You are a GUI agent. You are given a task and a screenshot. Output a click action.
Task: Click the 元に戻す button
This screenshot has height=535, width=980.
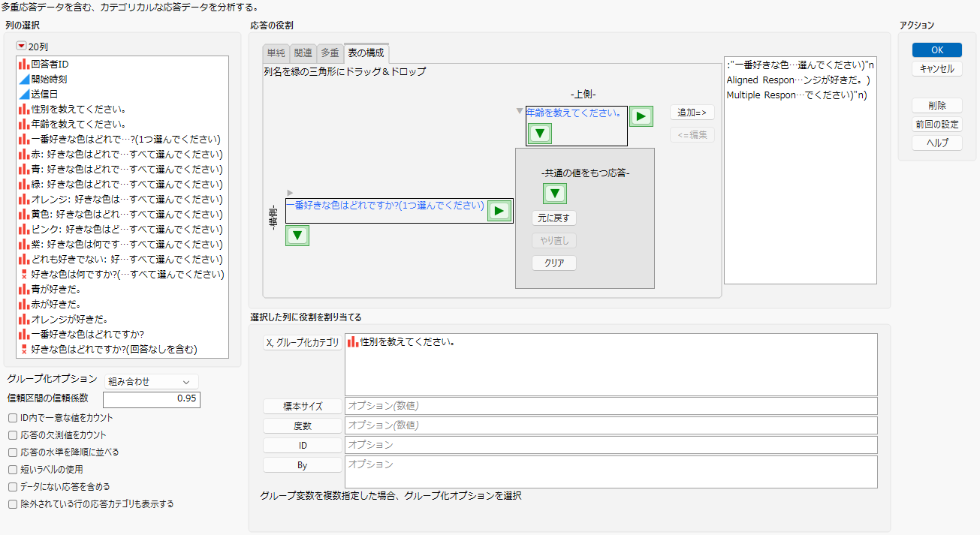tap(554, 218)
